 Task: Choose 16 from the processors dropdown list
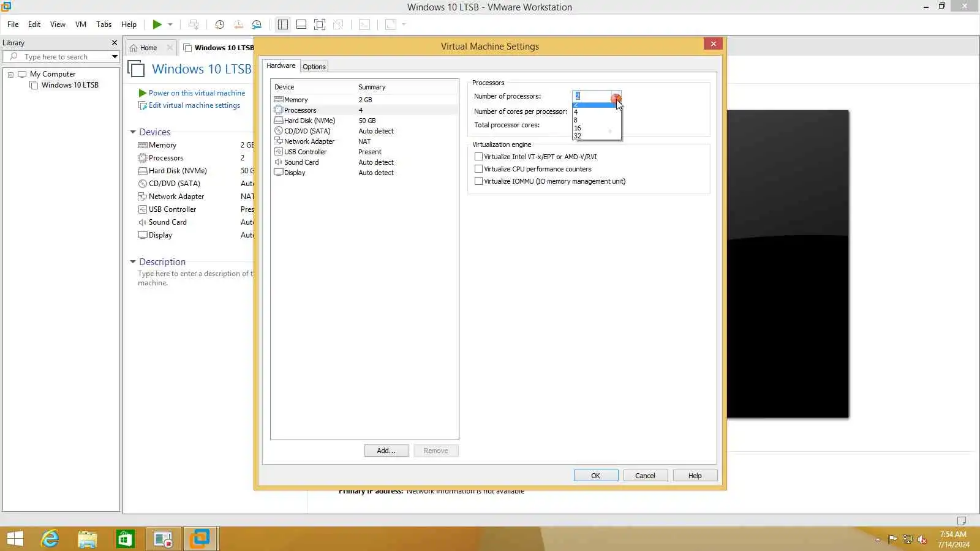click(597, 128)
